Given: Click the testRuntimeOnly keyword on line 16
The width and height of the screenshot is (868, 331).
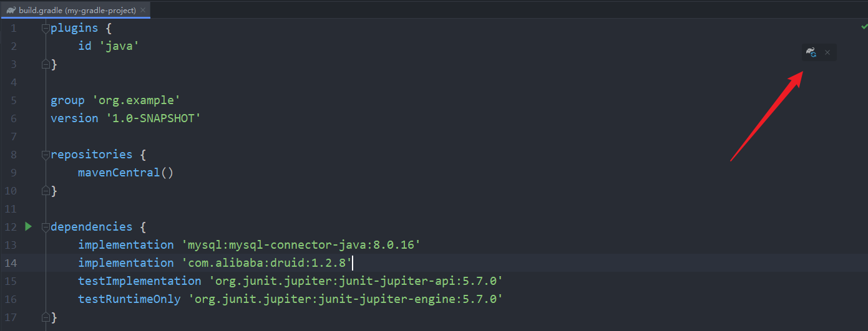Looking at the screenshot, I should [129, 299].
